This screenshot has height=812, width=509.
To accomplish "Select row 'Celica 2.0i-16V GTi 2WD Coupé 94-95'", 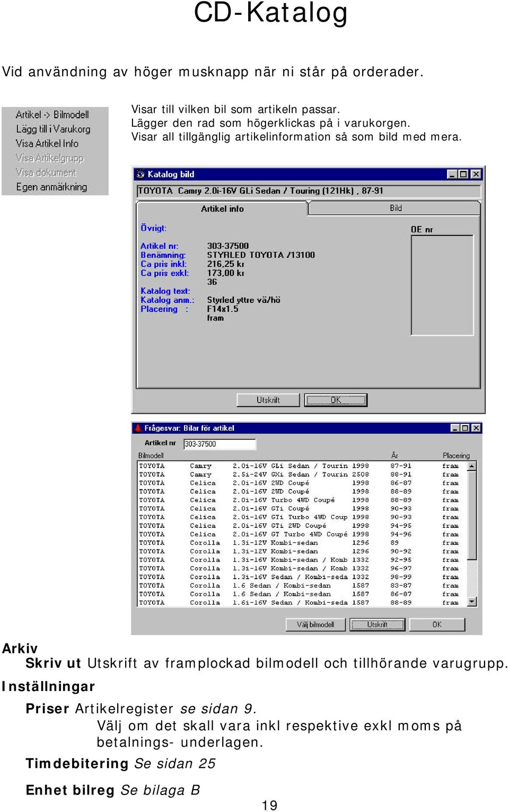I will [302, 526].
